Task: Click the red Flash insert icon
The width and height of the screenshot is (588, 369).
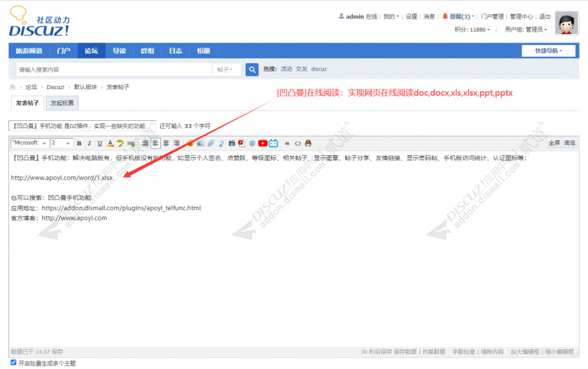Action: pos(242,143)
